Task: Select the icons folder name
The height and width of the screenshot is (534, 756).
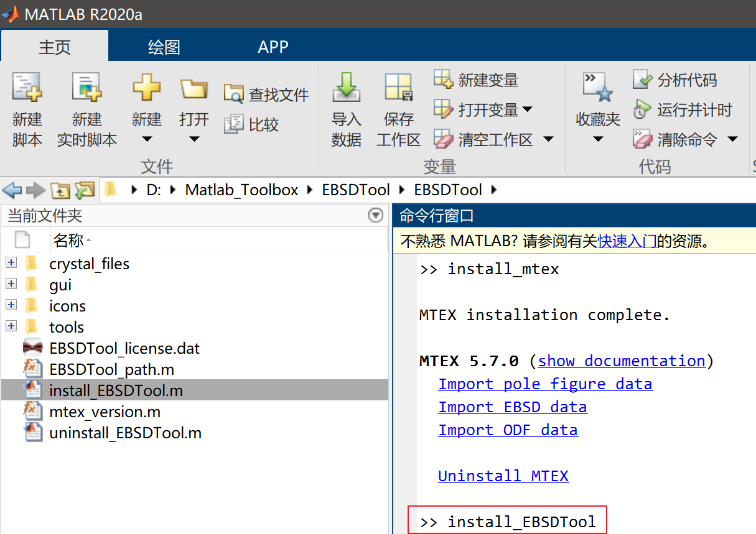Action: 67,306
